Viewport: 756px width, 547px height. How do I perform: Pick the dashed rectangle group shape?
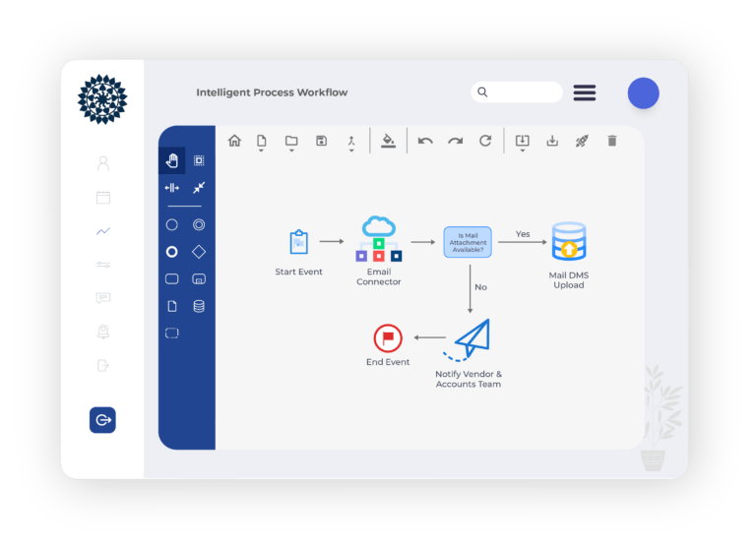click(171, 333)
